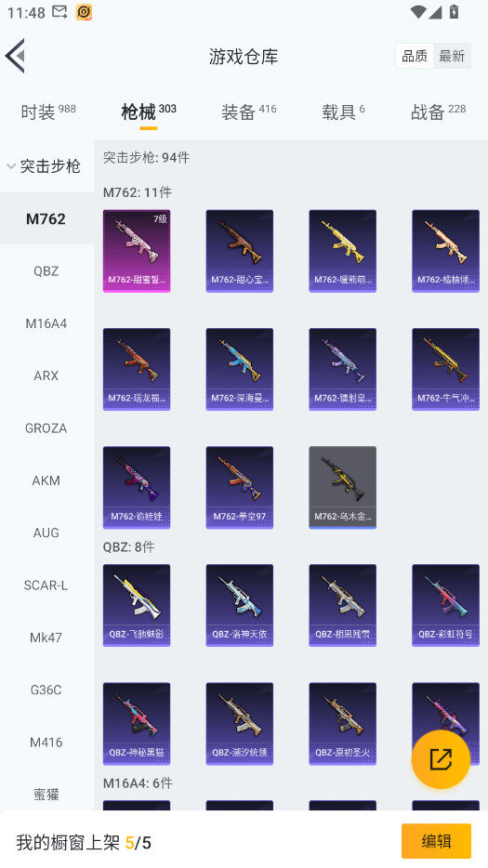Choose the QBZ-飞驰魅影 skin card

(137, 605)
